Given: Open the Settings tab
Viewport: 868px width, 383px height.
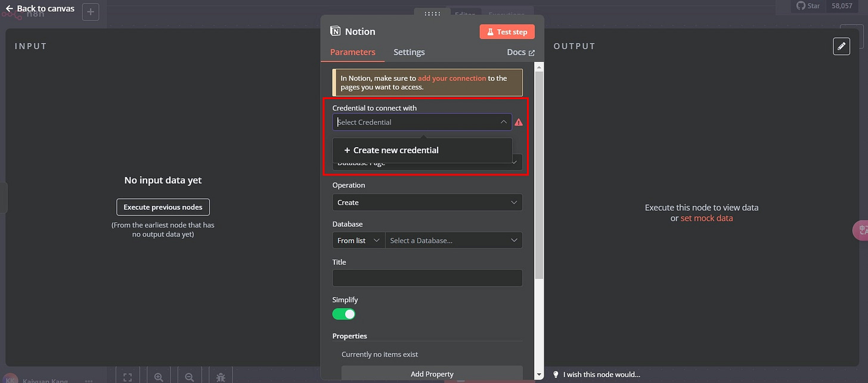Looking at the screenshot, I should [x=409, y=52].
